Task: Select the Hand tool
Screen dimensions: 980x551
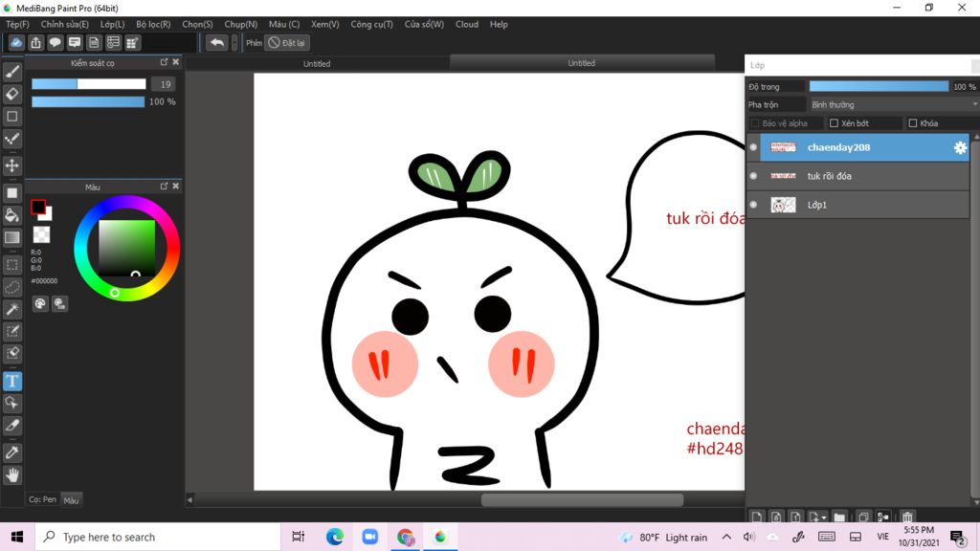Action: (11, 475)
